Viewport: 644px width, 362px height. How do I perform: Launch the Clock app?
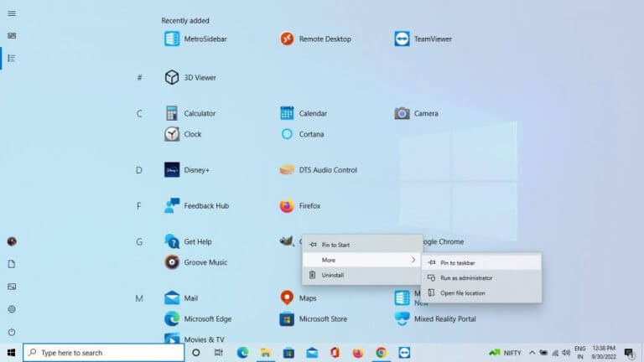tap(183, 134)
